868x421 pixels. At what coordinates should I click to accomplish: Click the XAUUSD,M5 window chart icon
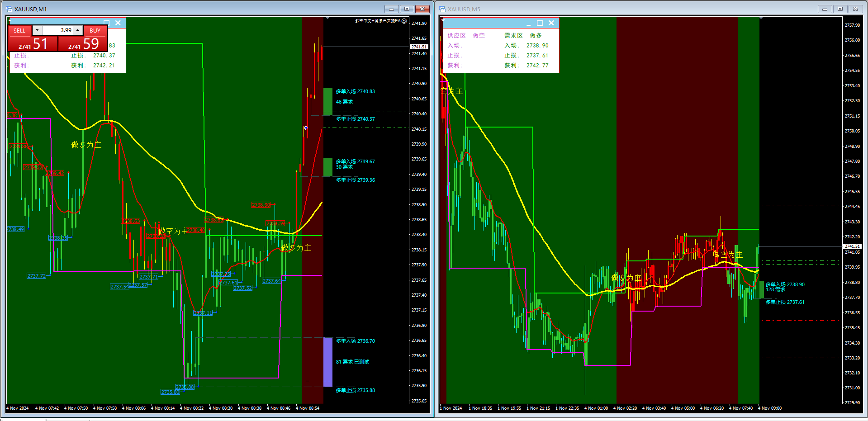point(442,9)
